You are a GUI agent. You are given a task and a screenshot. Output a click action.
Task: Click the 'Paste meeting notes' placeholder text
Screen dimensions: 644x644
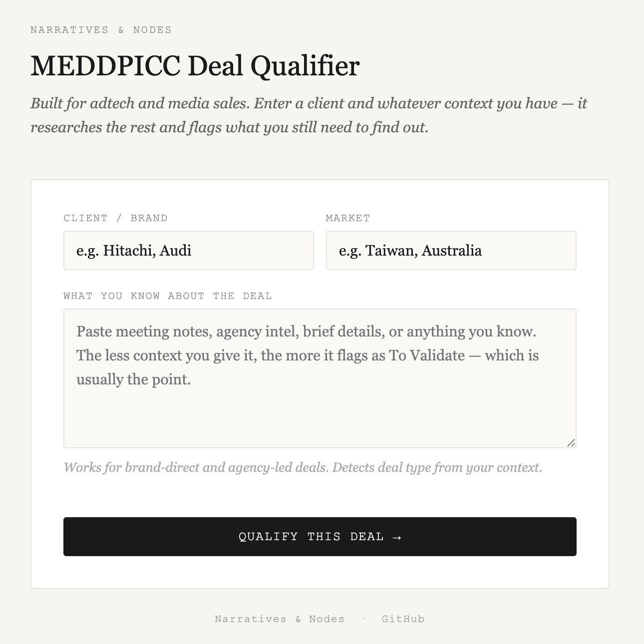click(x=308, y=355)
